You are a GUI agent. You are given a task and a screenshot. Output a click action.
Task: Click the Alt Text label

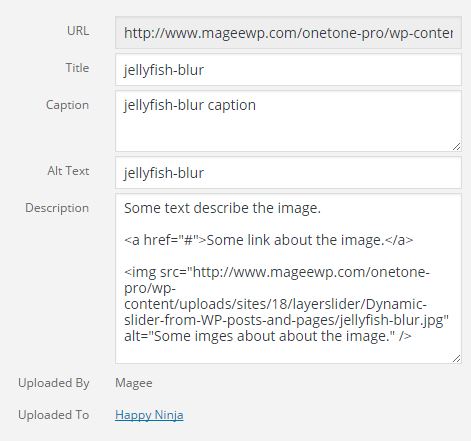pyautogui.click(x=68, y=171)
